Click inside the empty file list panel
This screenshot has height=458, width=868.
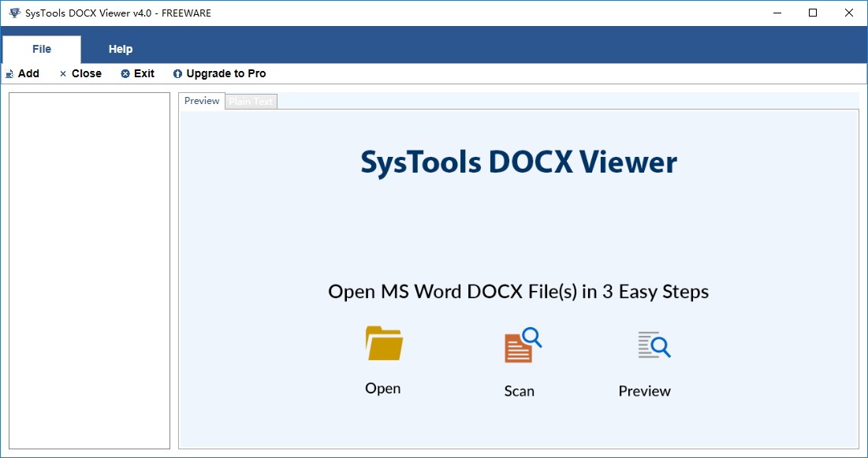[x=89, y=270]
